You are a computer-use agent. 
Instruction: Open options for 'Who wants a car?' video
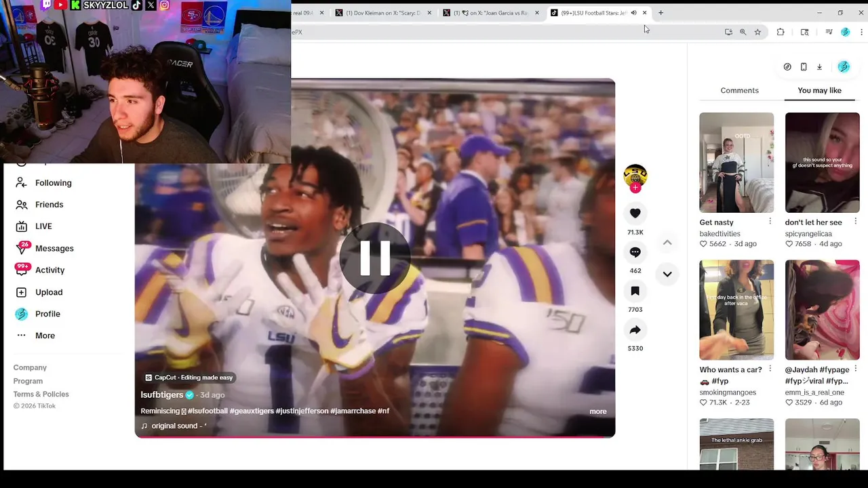click(x=770, y=369)
